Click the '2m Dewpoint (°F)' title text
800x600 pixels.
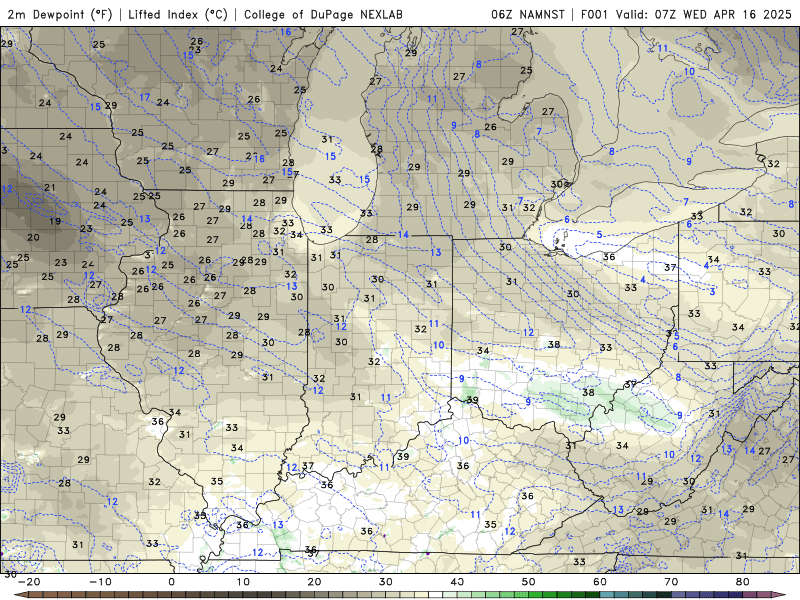tap(60, 14)
